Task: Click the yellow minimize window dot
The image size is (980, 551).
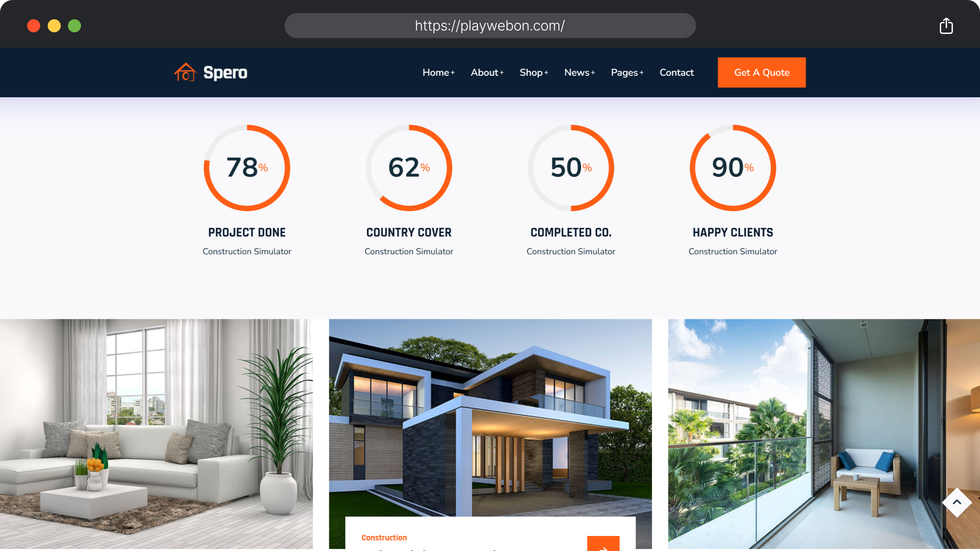Action: coord(54,26)
